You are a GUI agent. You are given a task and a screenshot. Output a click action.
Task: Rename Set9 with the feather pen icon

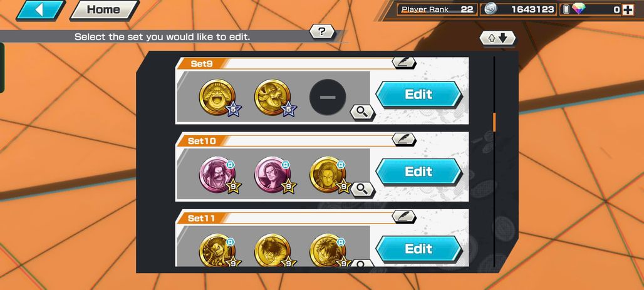403,62
